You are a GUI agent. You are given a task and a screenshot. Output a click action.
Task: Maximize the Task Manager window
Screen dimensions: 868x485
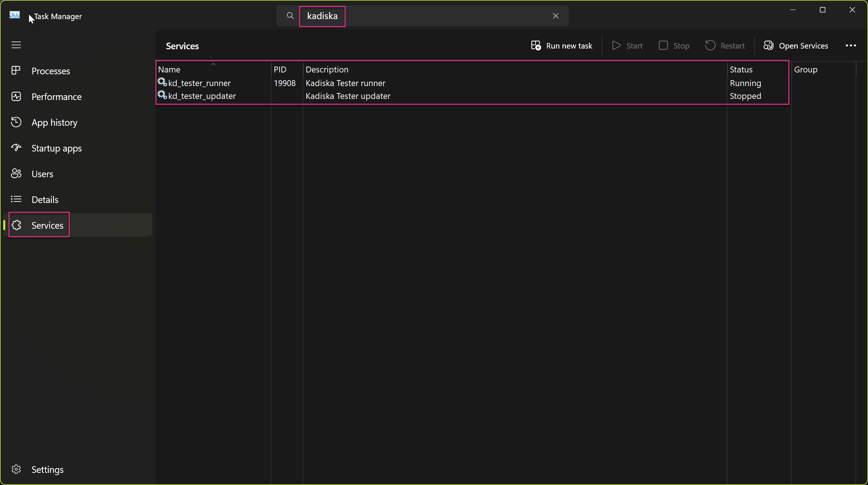822,10
